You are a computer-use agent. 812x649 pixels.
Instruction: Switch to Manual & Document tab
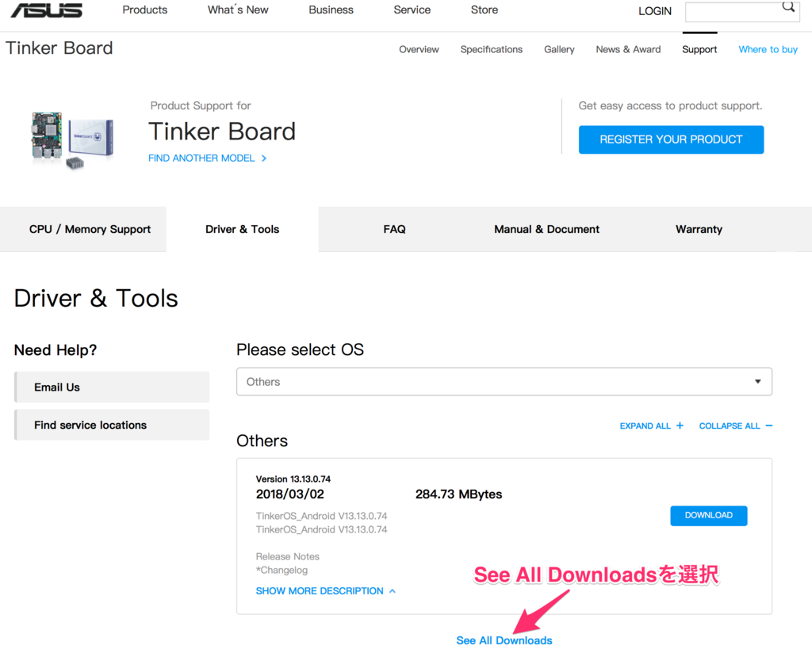[547, 229]
